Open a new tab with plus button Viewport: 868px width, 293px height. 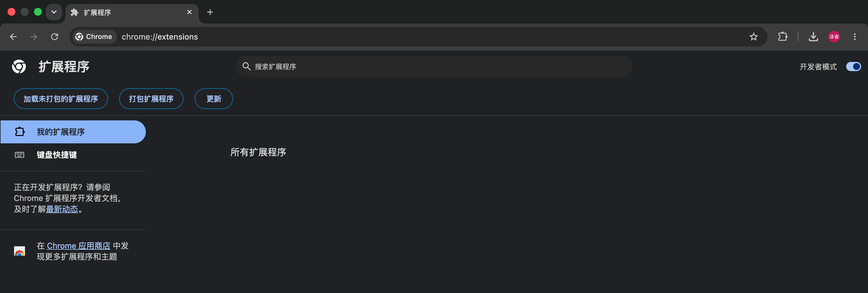(210, 12)
